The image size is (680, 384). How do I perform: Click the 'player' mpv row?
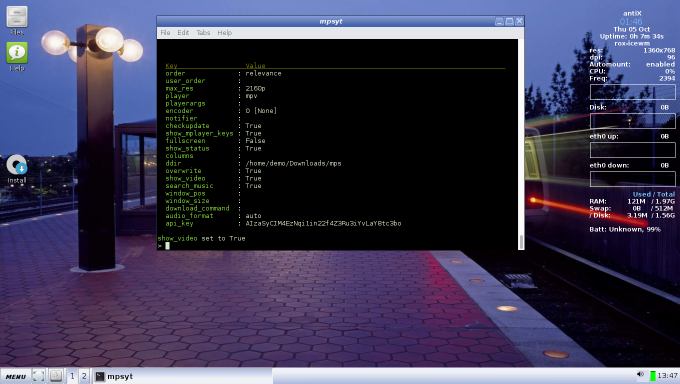(211, 95)
